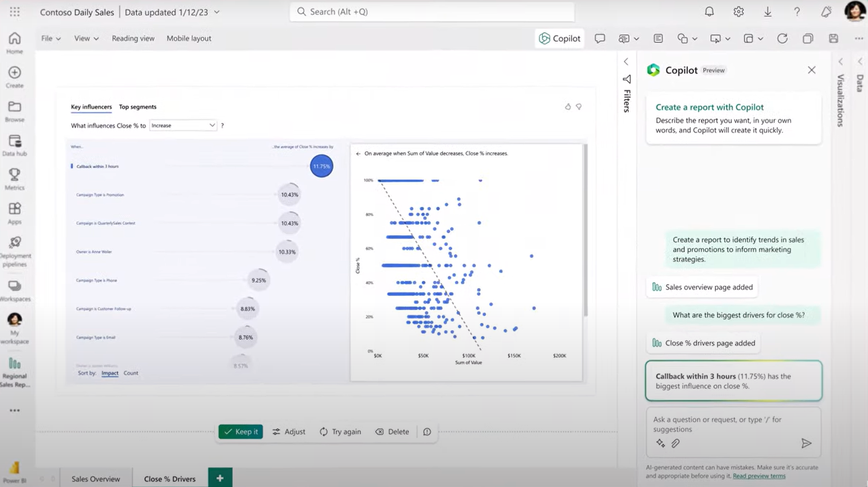Image resolution: width=868 pixels, height=487 pixels.
Task: Select the Close % Drivers page tab
Action: point(170,479)
